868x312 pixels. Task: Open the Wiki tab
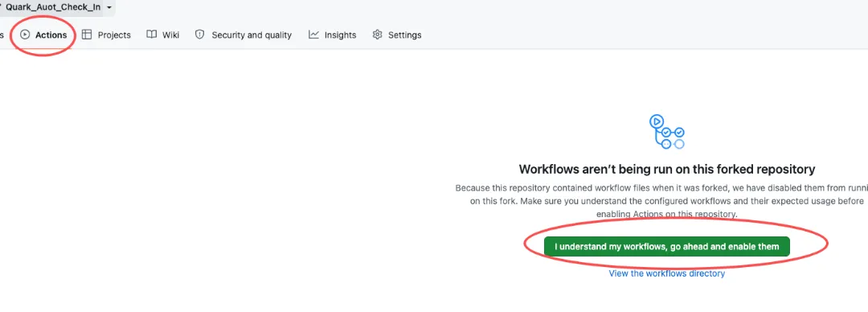pos(162,35)
